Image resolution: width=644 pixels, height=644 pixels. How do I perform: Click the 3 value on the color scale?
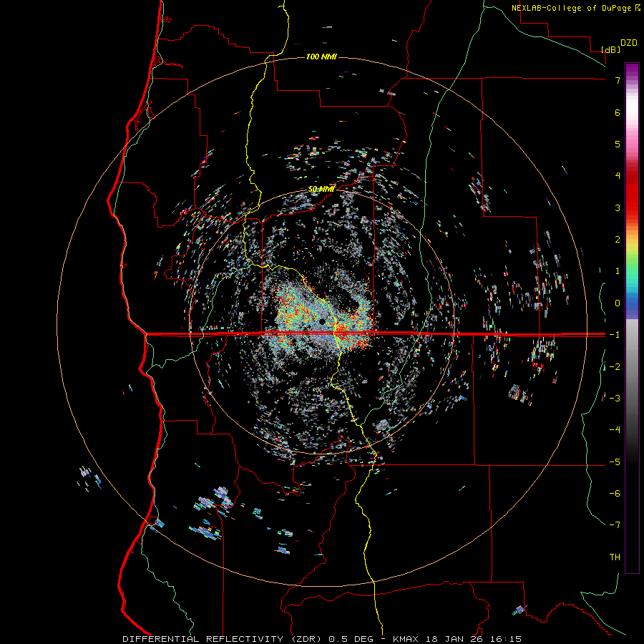click(618, 208)
